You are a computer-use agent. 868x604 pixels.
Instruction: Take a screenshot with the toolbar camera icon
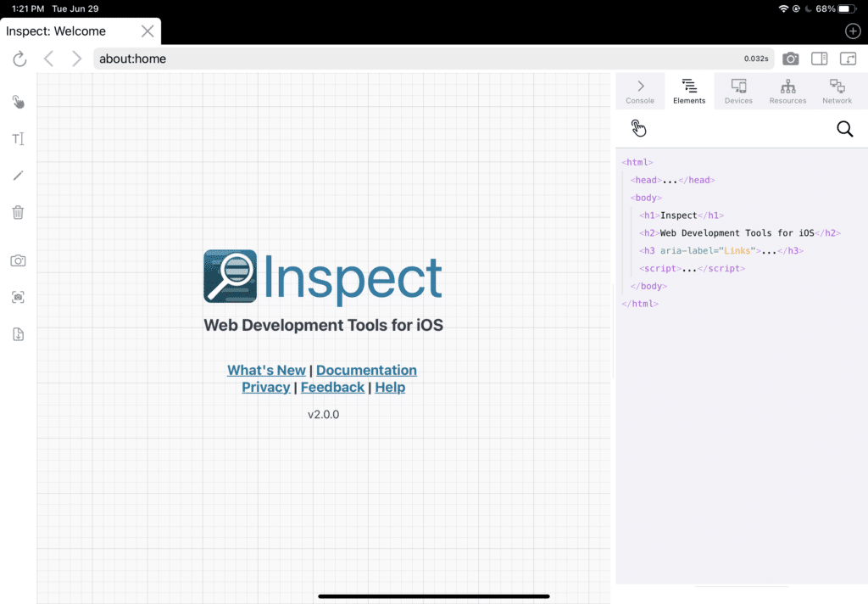click(x=791, y=59)
